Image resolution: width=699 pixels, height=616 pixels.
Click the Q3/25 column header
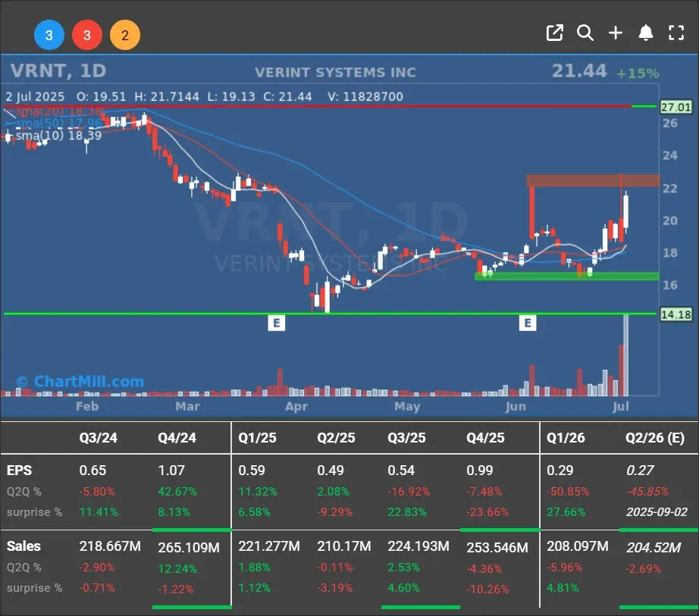(x=406, y=438)
